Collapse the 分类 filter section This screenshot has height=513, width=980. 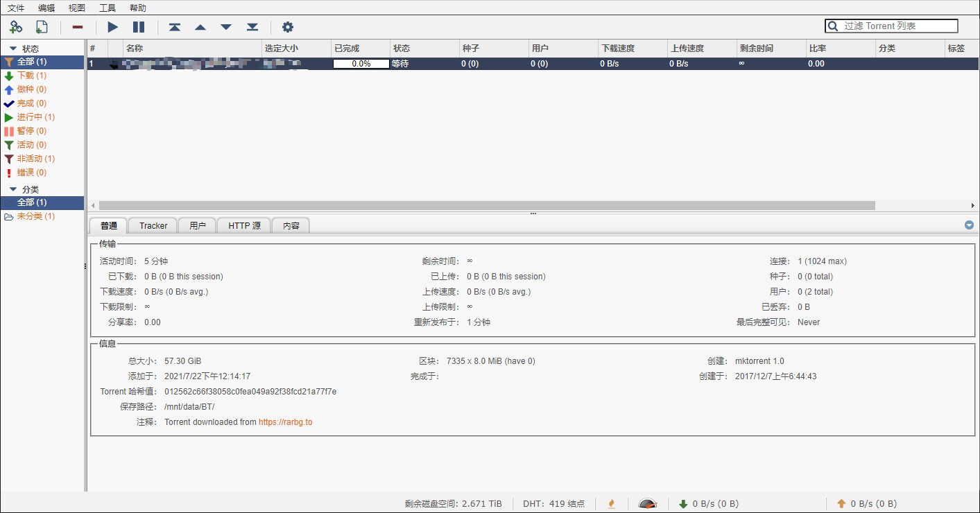pos(13,189)
